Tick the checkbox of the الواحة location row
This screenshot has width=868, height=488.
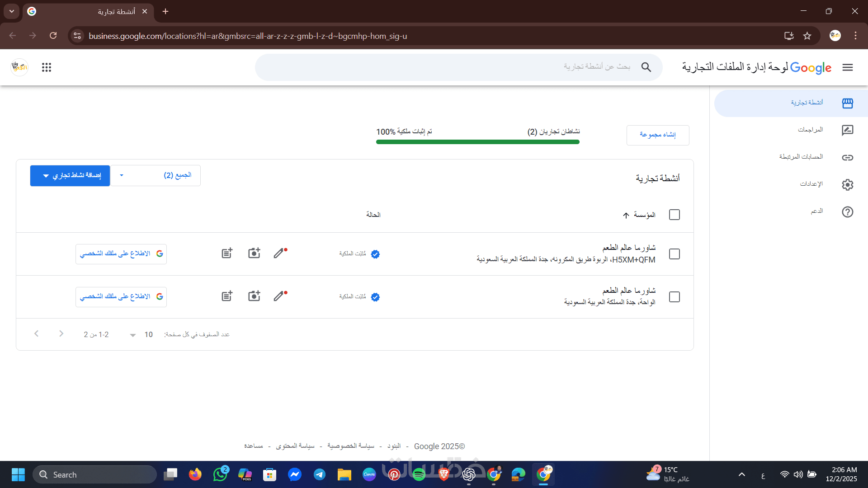tap(674, 297)
